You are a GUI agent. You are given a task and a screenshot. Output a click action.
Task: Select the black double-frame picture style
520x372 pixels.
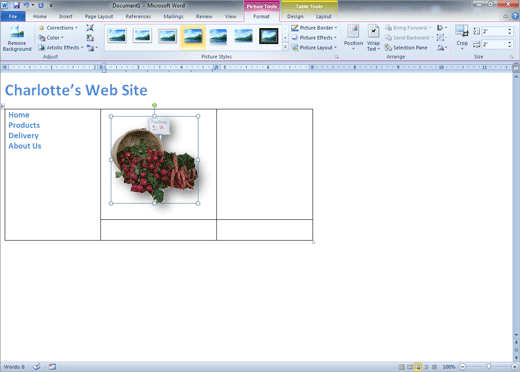tap(269, 36)
